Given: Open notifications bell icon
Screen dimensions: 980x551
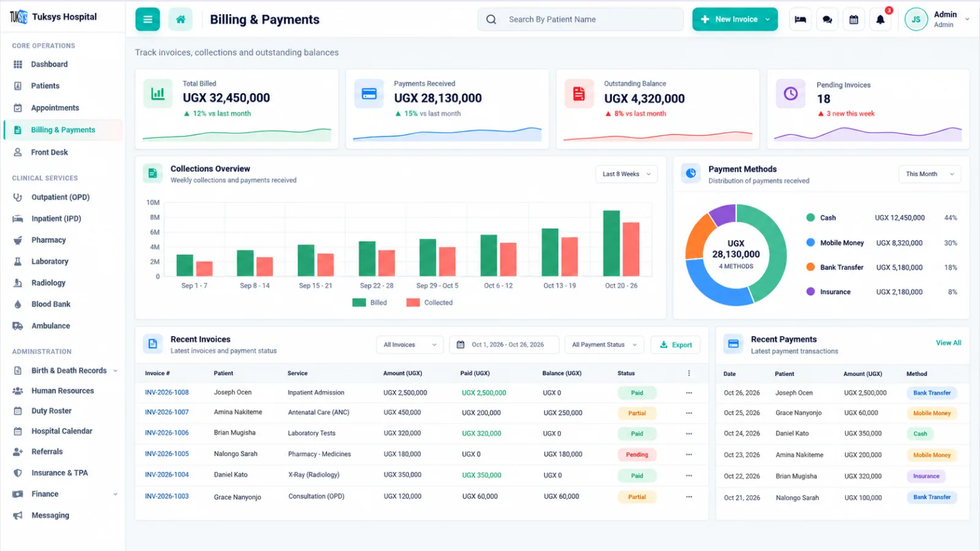Looking at the screenshot, I should click(880, 20).
